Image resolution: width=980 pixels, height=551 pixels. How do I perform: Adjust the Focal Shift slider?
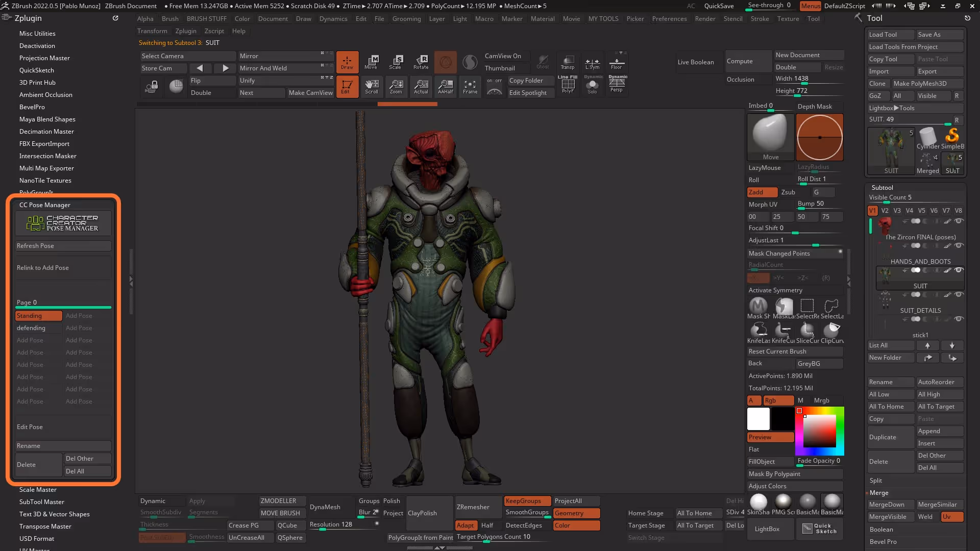click(x=794, y=229)
